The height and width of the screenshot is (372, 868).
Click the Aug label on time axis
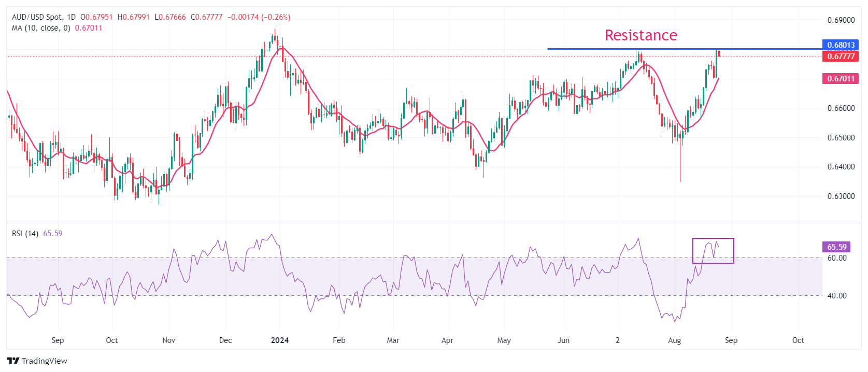(x=674, y=340)
